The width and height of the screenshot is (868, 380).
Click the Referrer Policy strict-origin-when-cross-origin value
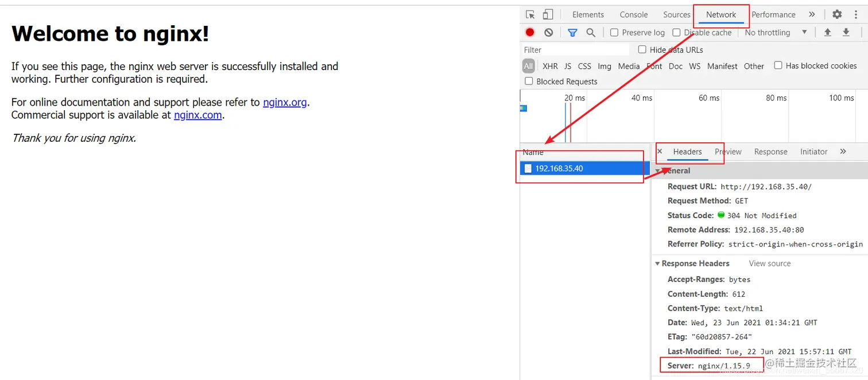point(796,244)
